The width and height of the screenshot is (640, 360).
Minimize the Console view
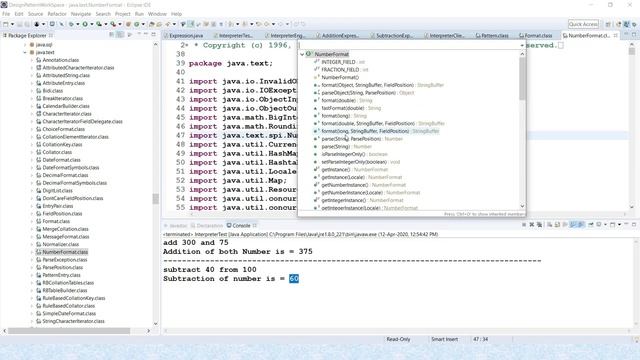pyautogui.click(x=626, y=224)
